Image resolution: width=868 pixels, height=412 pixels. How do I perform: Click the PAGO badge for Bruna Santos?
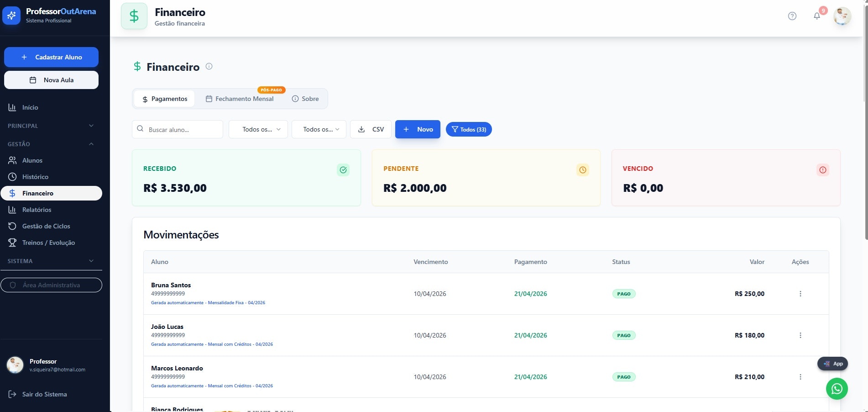(x=624, y=294)
